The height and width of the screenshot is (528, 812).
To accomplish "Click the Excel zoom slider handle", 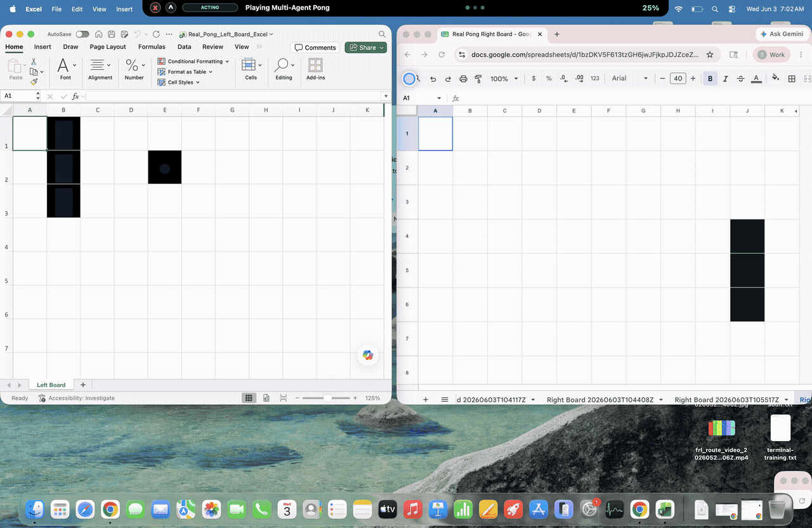I will click(x=327, y=398).
